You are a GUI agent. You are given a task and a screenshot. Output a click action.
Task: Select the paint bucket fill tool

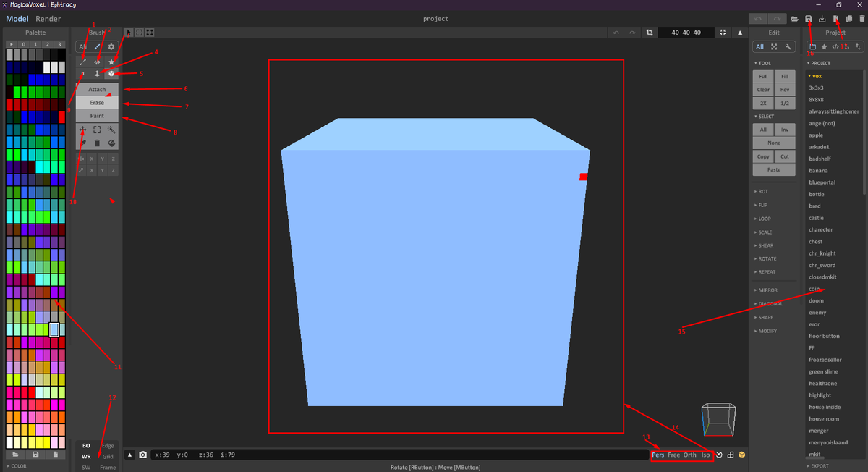coord(111,143)
